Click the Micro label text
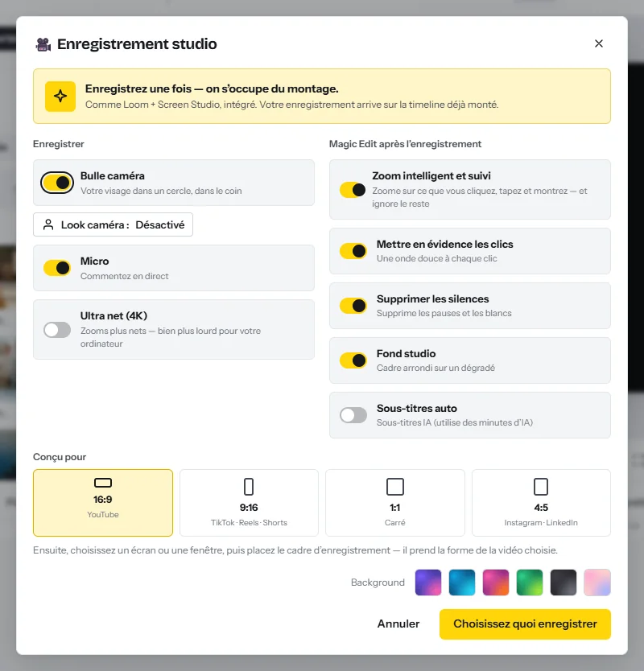The image size is (644, 671). [95, 261]
